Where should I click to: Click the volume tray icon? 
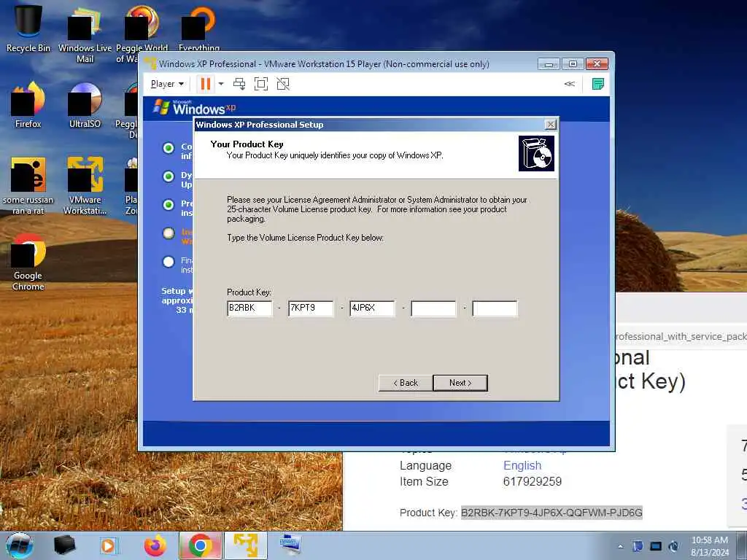(x=673, y=546)
